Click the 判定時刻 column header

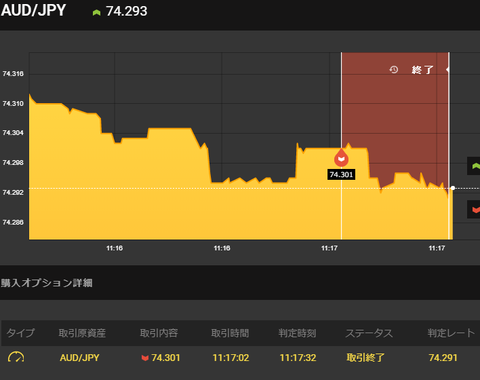[297, 333]
